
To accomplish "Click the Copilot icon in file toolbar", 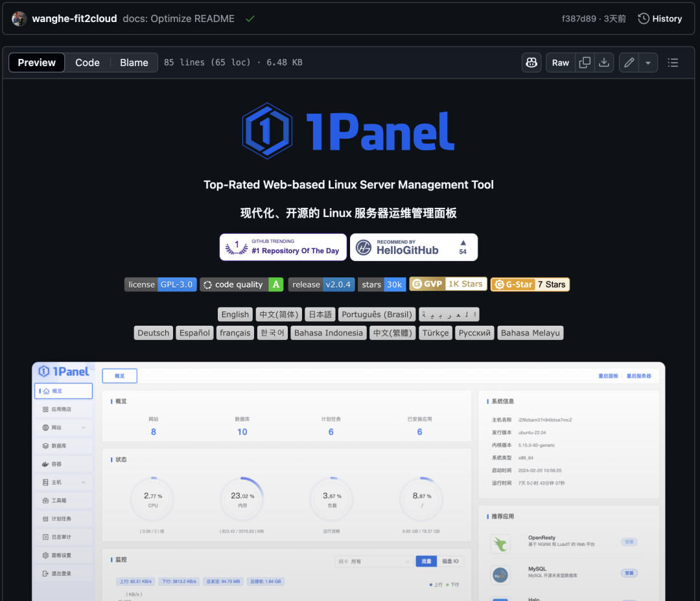I will [x=531, y=63].
